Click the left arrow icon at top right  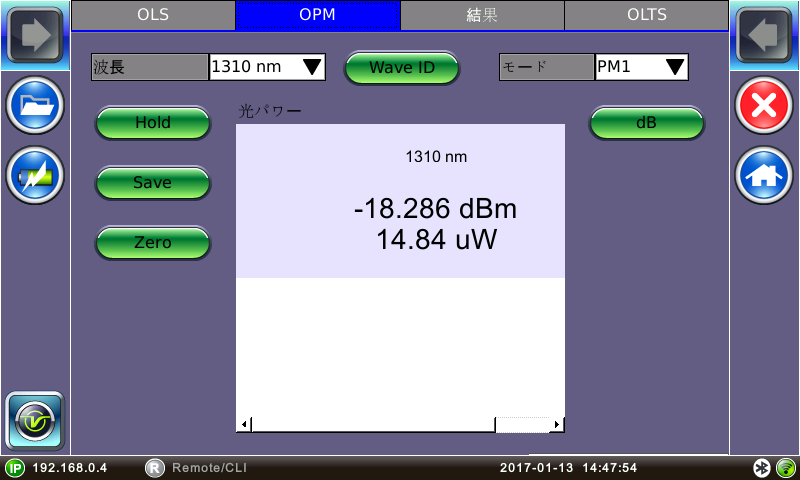[764, 35]
